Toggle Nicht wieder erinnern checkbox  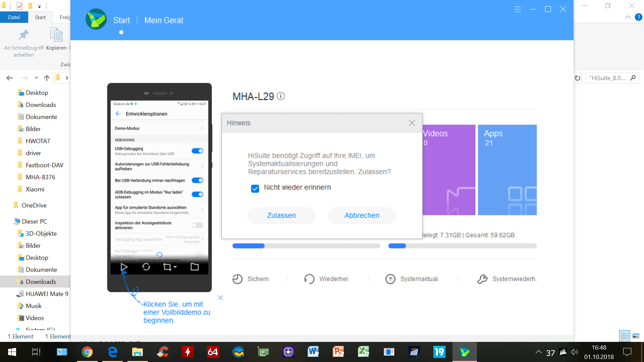[x=255, y=188]
